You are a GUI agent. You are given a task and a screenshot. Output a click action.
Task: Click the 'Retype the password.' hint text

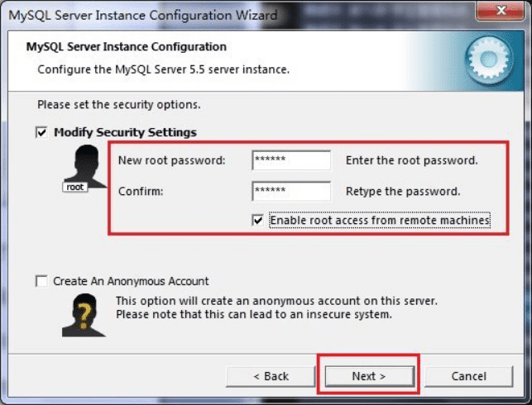tap(403, 192)
